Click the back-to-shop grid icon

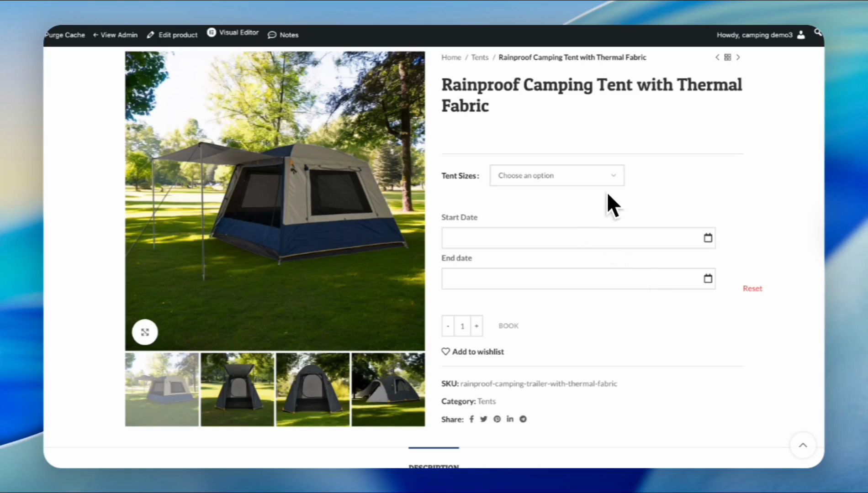point(728,57)
